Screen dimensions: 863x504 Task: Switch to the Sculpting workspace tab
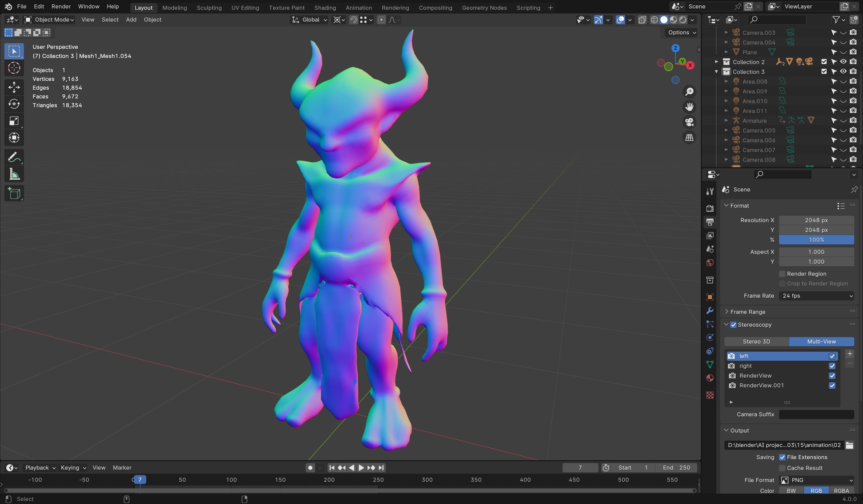(209, 7)
